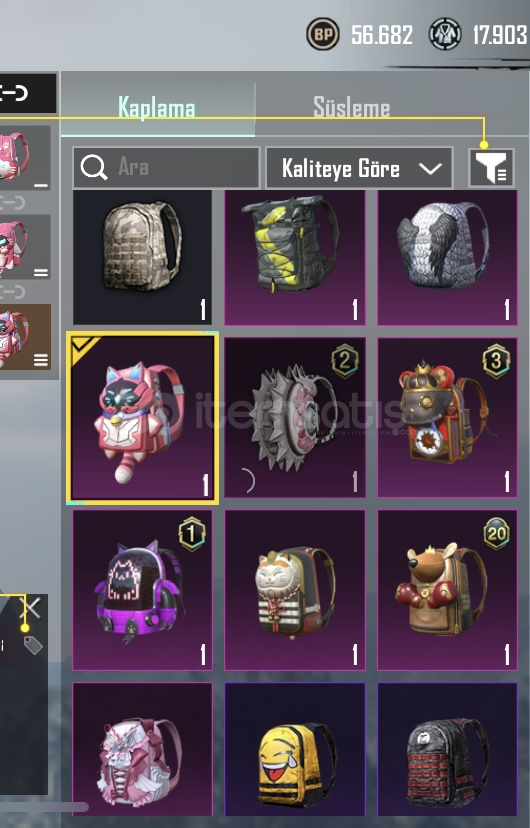This screenshot has height=828, width=530.
Task: Click the price tag icon
Action: point(33,645)
